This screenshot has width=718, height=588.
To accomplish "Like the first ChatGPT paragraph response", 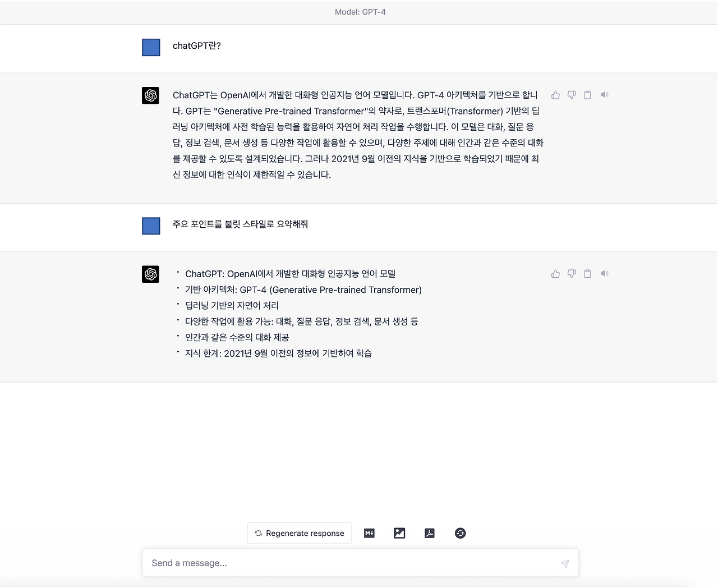I will coord(555,95).
